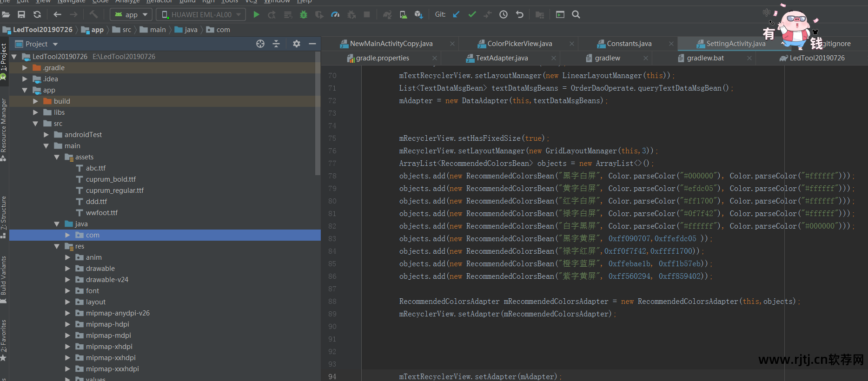Screen dimensions: 868x381
Task: Open Project Structure icon in toolbar
Action: [540, 15]
